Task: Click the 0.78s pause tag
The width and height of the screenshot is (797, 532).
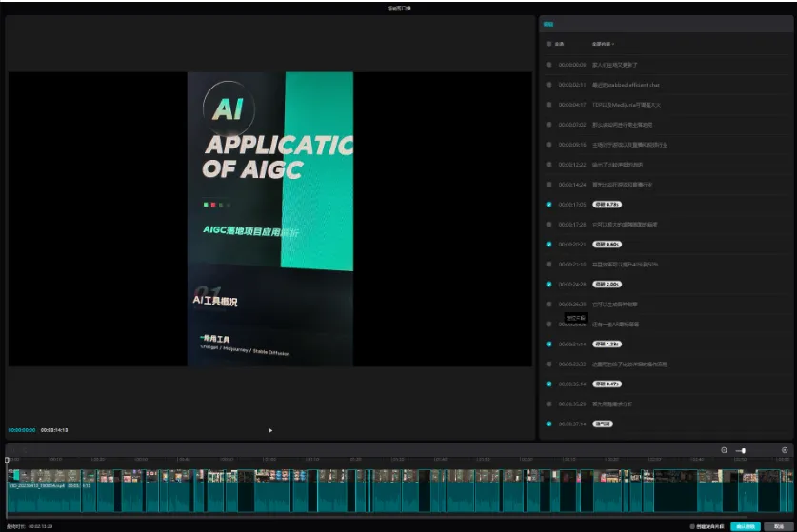Action: (x=607, y=205)
